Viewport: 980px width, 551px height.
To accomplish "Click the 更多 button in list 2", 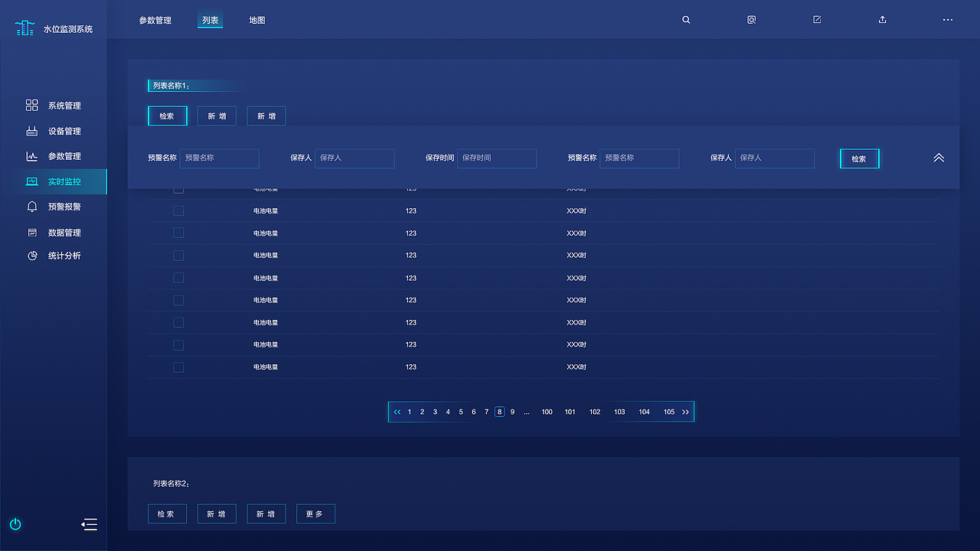I will 315,514.
